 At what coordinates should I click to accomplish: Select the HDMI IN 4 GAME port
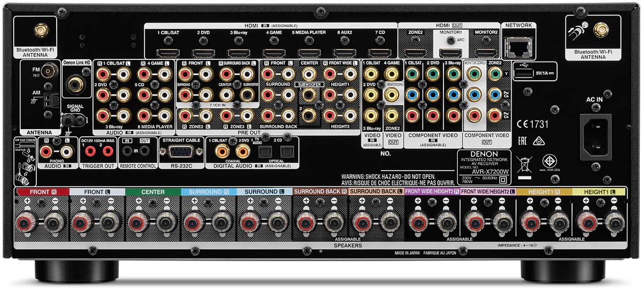coord(273,53)
